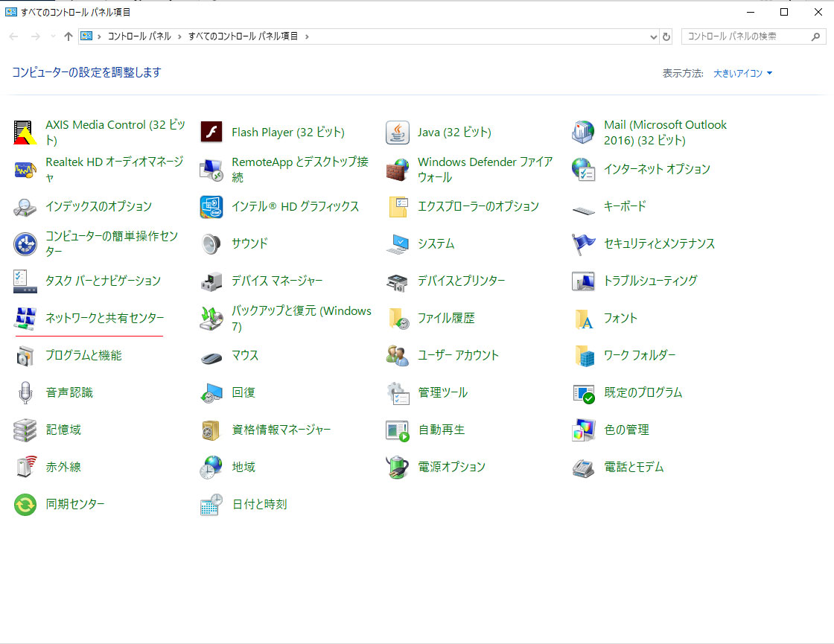834x644 pixels.
Task: Click the 色の管理 color monitor icon
Action: pyautogui.click(x=584, y=430)
